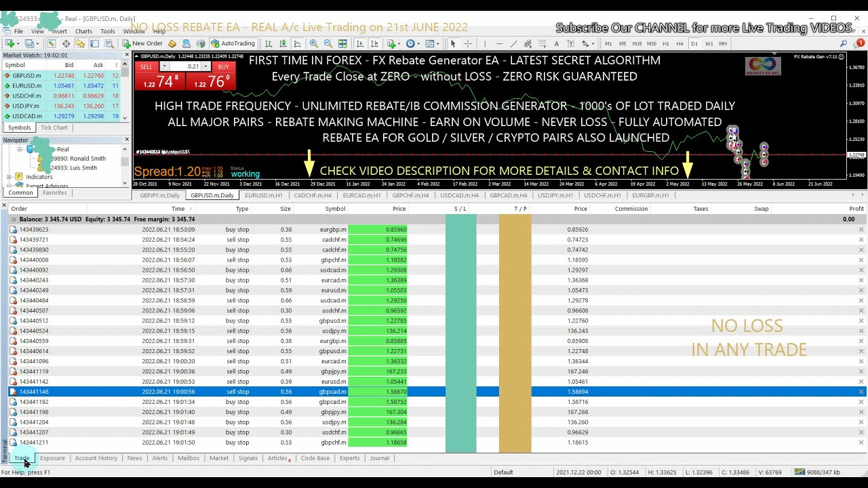Open the Strategy Tester toolbar icon
This screenshot has height=488, width=868.
(108, 43)
